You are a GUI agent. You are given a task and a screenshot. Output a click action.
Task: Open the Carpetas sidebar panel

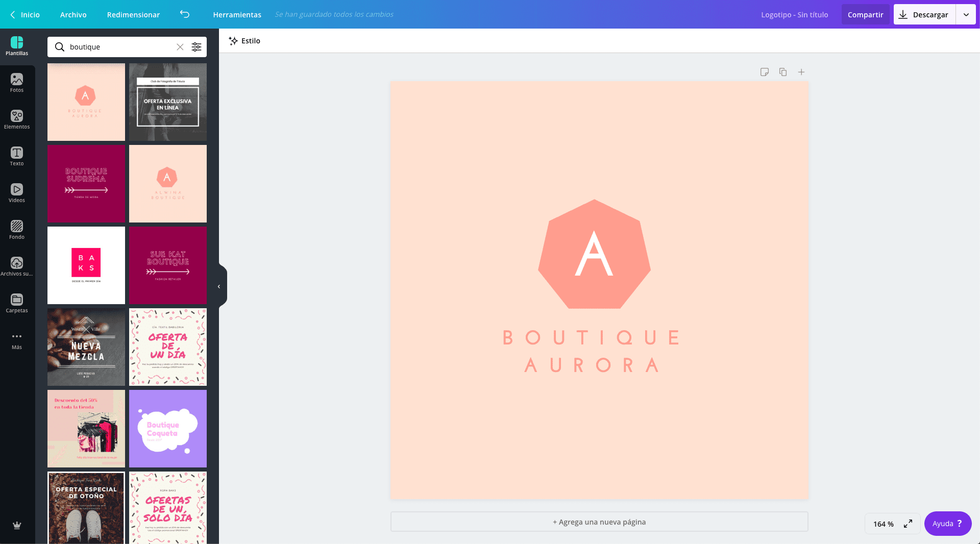click(17, 304)
